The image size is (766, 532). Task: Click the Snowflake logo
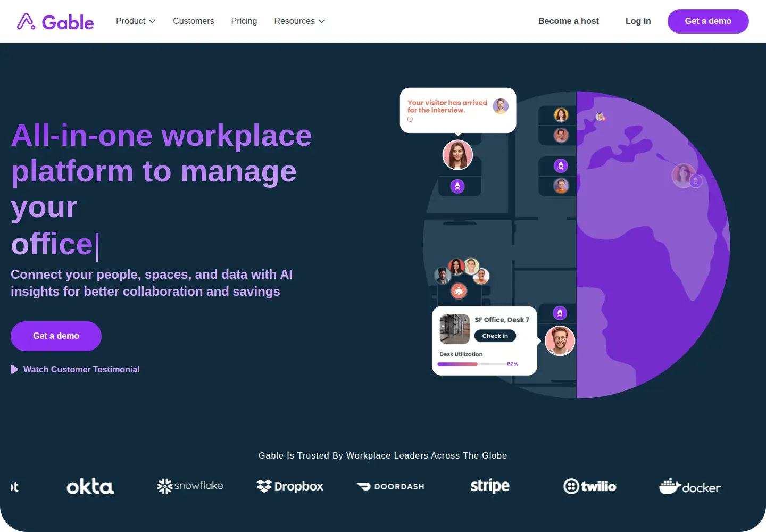point(190,486)
